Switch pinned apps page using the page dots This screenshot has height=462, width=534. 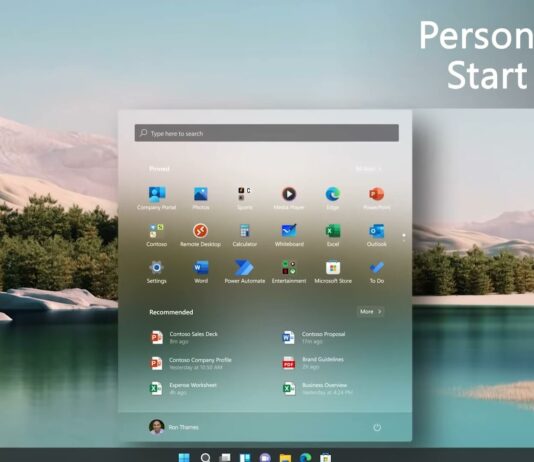pos(404,238)
